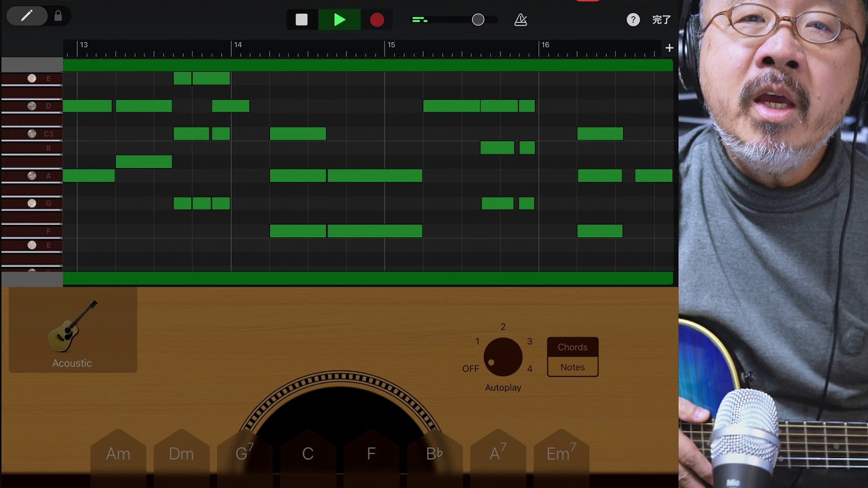Image resolution: width=868 pixels, height=488 pixels.
Task: Switch to Notes mode
Action: point(572,367)
